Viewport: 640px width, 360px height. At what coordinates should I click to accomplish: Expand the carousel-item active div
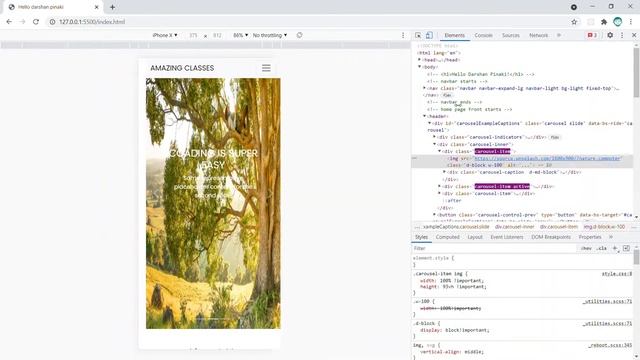point(440,187)
